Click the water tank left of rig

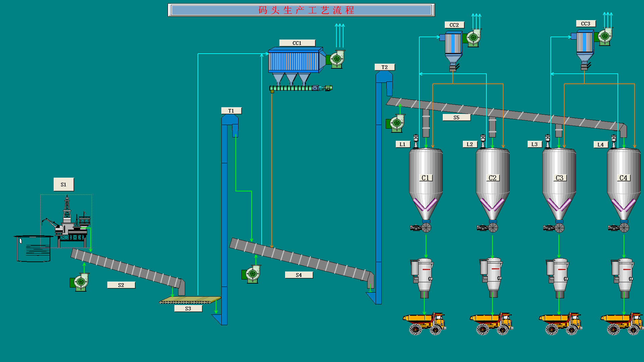(33, 248)
